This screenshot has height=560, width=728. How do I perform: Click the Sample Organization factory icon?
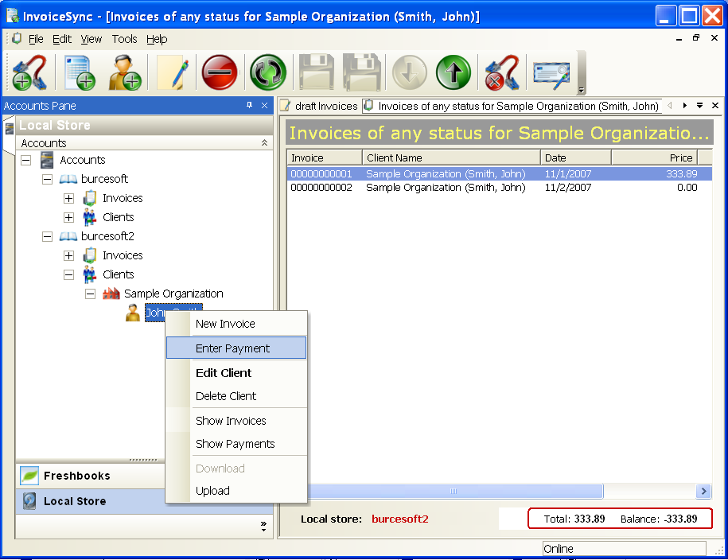(x=111, y=294)
